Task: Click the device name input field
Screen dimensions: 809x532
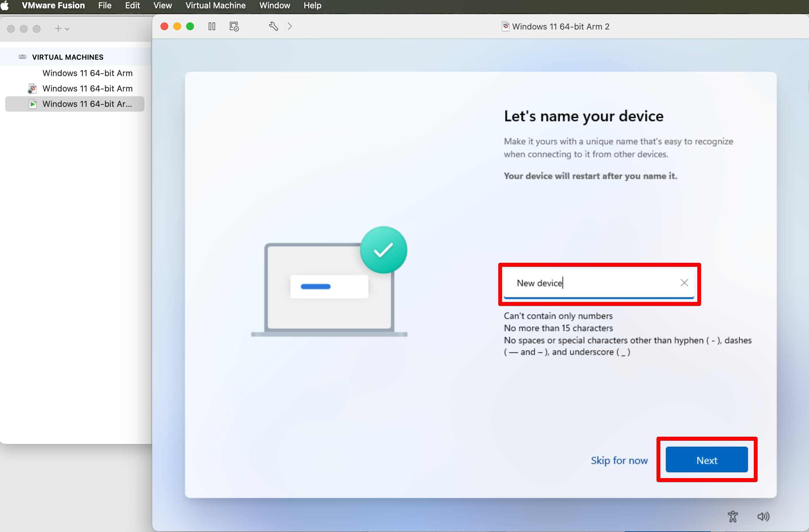Action: pos(591,283)
